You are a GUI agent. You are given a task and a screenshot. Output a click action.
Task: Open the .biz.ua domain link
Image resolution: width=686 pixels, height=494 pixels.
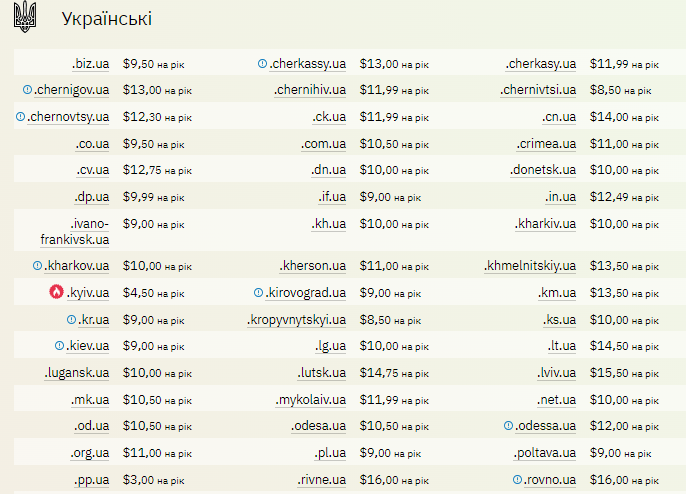click(x=90, y=64)
